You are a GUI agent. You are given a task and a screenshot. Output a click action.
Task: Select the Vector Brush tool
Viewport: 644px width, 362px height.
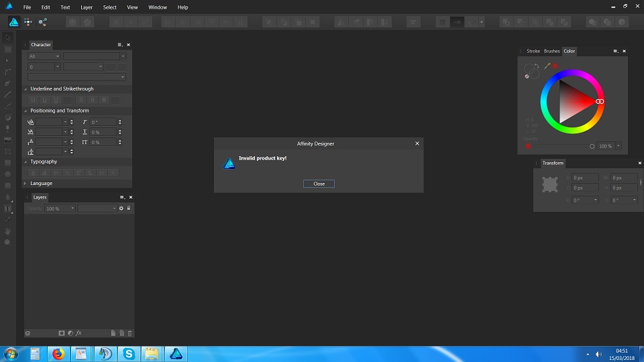[8, 106]
